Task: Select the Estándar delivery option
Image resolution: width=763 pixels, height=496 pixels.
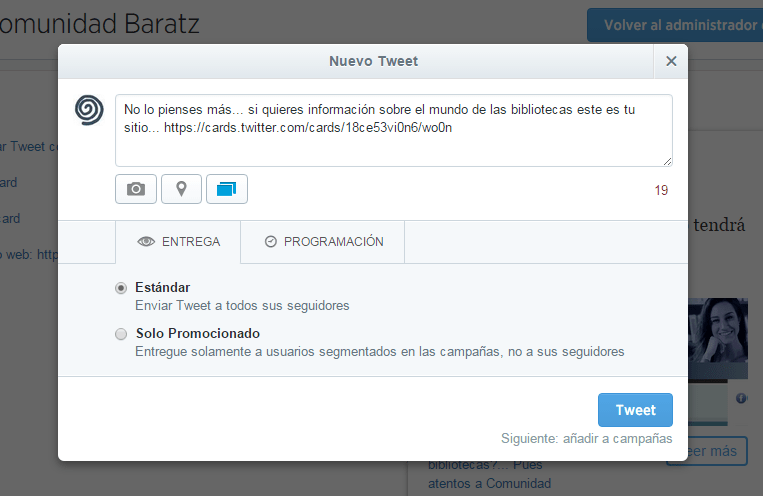Action: tap(121, 288)
